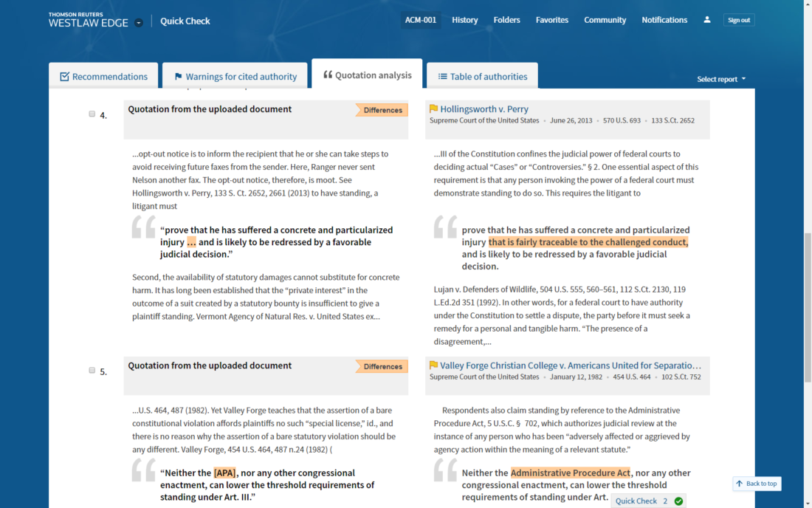This screenshot has height=508, width=812.
Task: Click the Quick Check header link
Action: pos(185,21)
